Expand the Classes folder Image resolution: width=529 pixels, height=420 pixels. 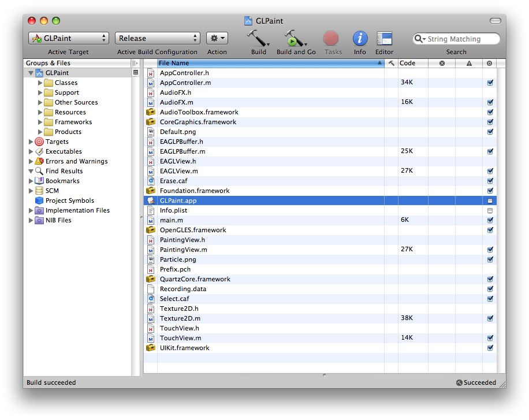point(40,83)
